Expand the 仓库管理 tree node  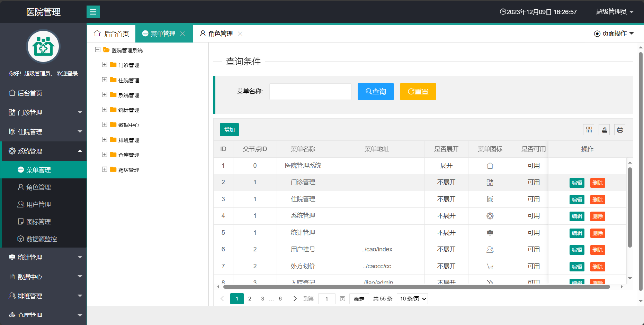tap(105, 155)
